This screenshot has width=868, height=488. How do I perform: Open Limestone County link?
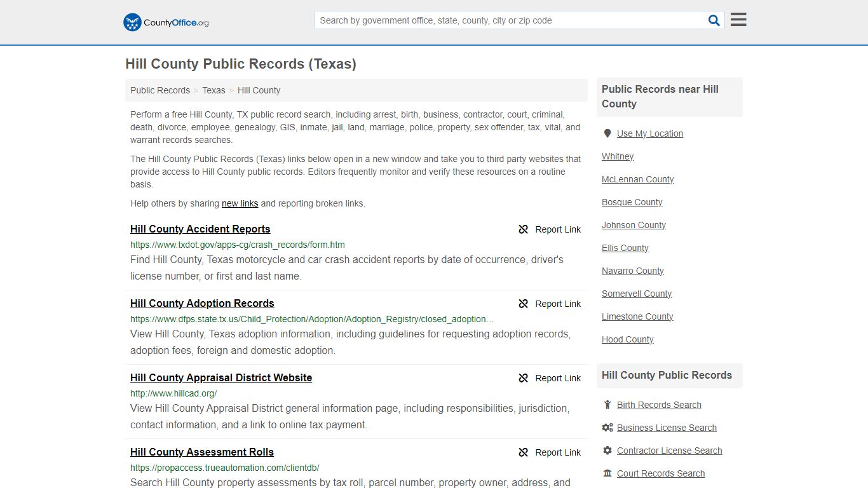(x=637, y=316)
